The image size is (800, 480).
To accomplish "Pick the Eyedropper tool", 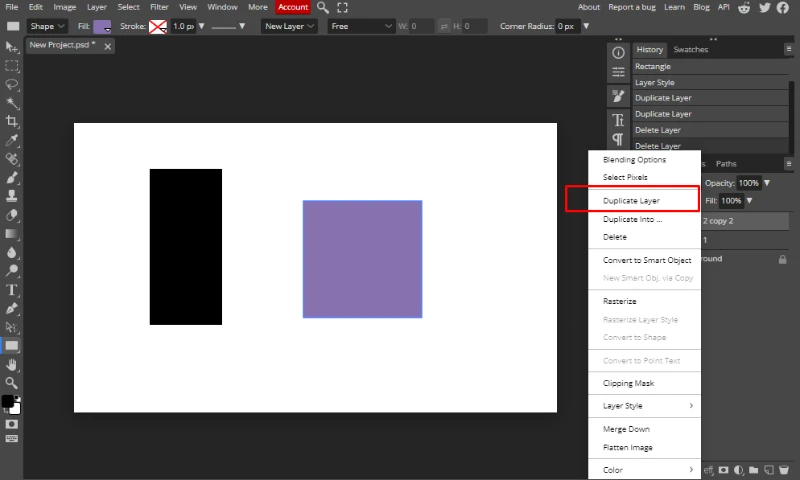I will pyautogui.click(x=12, y=140).
